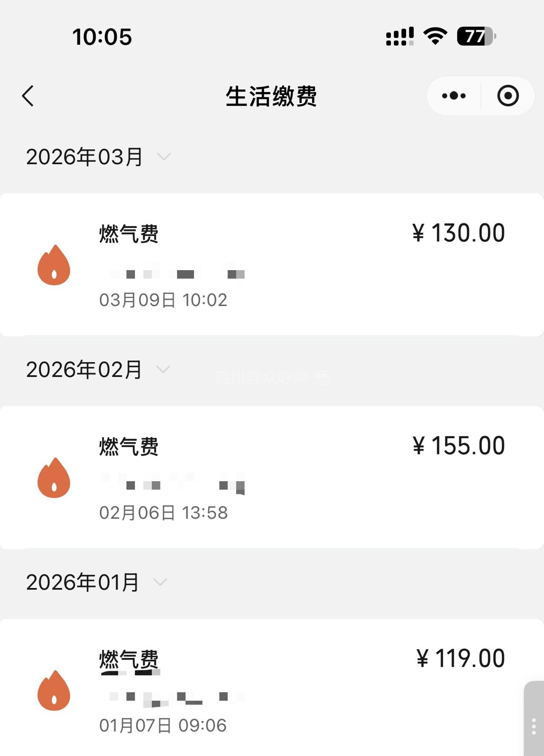Tap the back arrow icon
The width and height of the screenshot is (544, 756).
point(28,96)
